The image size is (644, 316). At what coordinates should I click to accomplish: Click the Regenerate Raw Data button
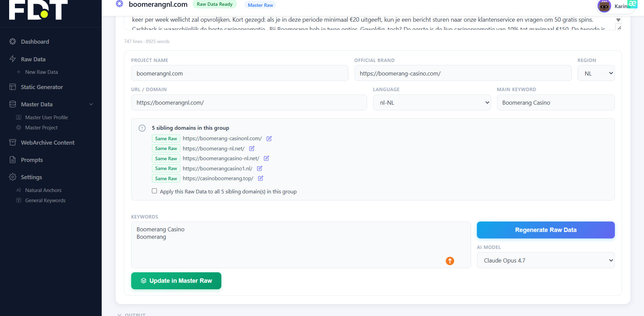[x=545, y=230]
